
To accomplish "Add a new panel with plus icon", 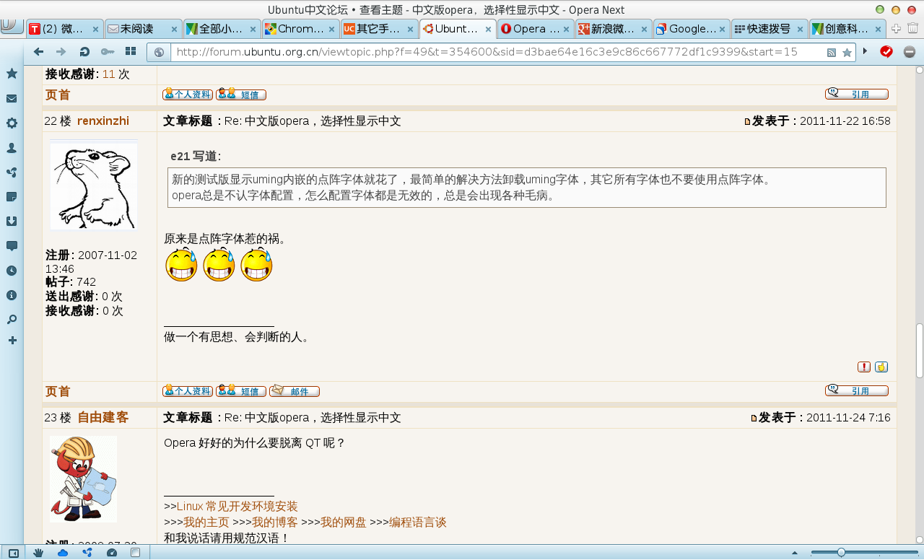I will [x=12, y=341].
